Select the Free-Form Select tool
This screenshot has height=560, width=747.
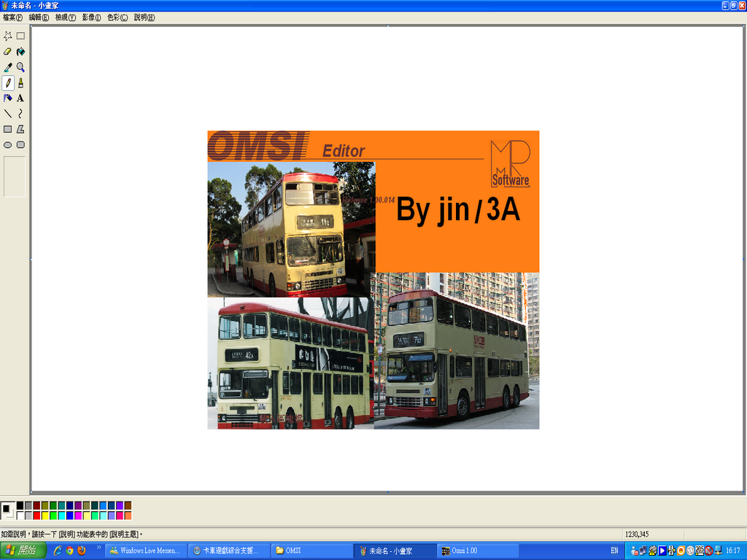(x=7, y=36)
